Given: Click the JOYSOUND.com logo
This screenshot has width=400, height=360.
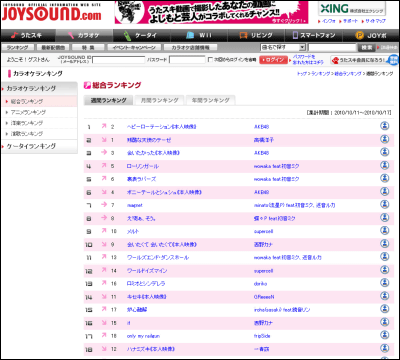Looking at the screenshot, I should coord(51,13).
